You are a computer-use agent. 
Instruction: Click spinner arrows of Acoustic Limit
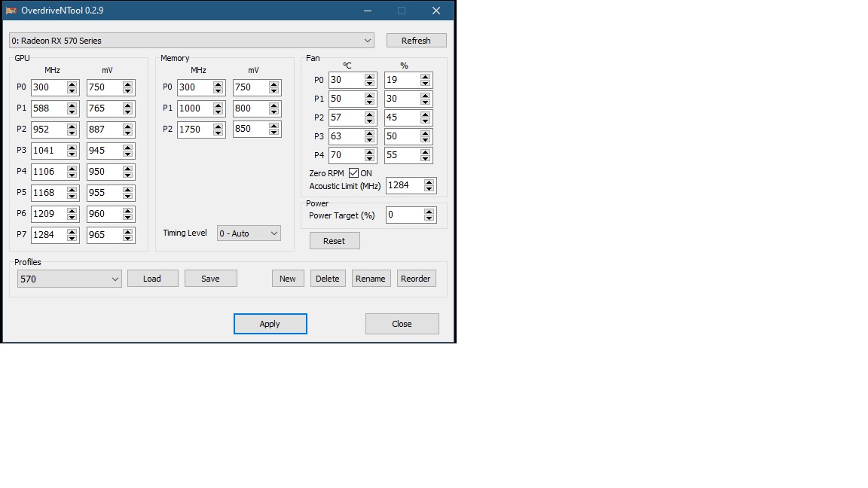coord(429,185)
